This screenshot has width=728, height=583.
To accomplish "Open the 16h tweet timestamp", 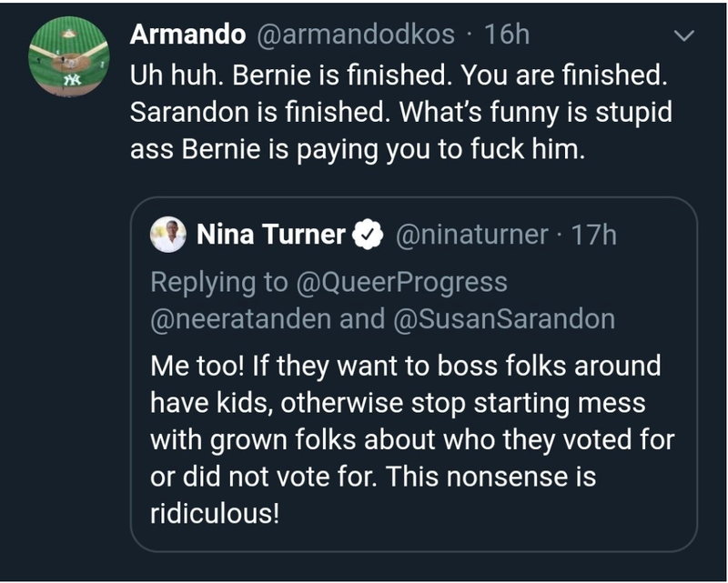I will point(507,35).
